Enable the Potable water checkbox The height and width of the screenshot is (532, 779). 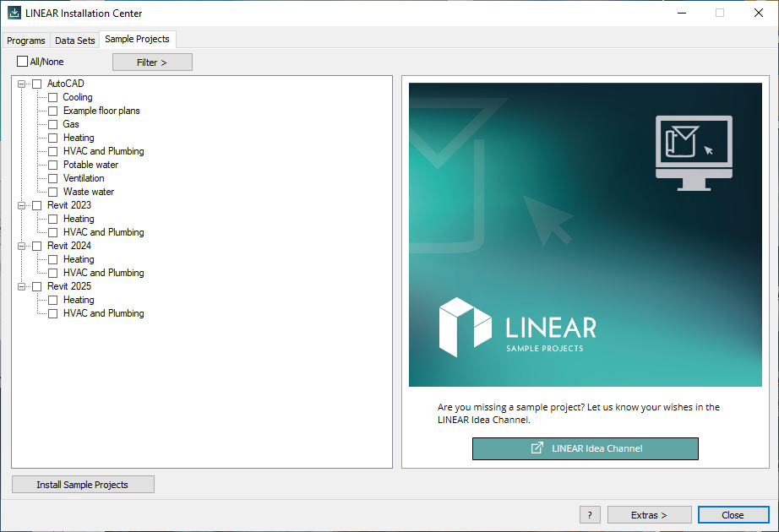coord(52,165)
